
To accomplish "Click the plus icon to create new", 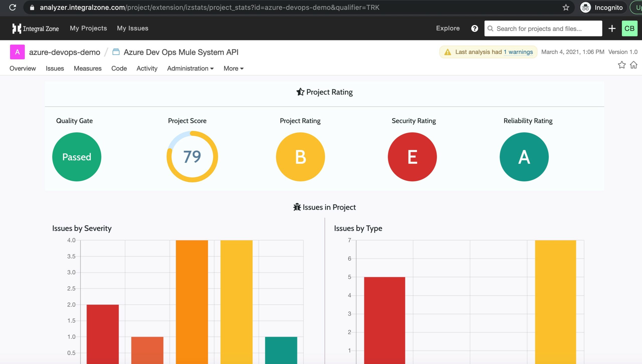I will [x=612, y=29].
